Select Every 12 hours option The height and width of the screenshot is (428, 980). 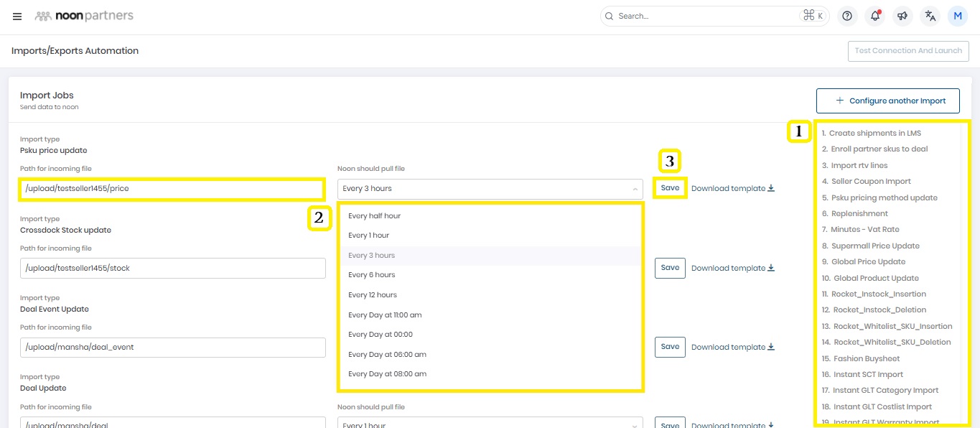click(x=373, y=295)
